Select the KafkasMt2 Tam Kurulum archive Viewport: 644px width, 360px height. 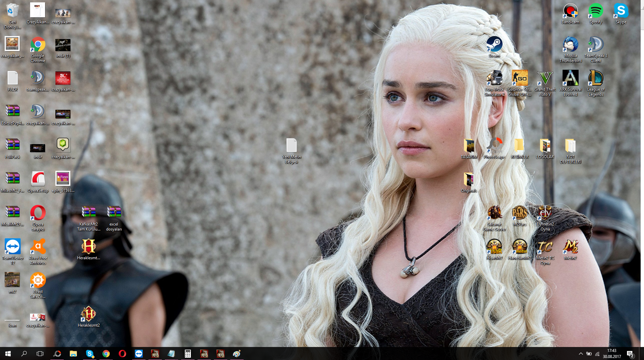(x=88, y=218)
